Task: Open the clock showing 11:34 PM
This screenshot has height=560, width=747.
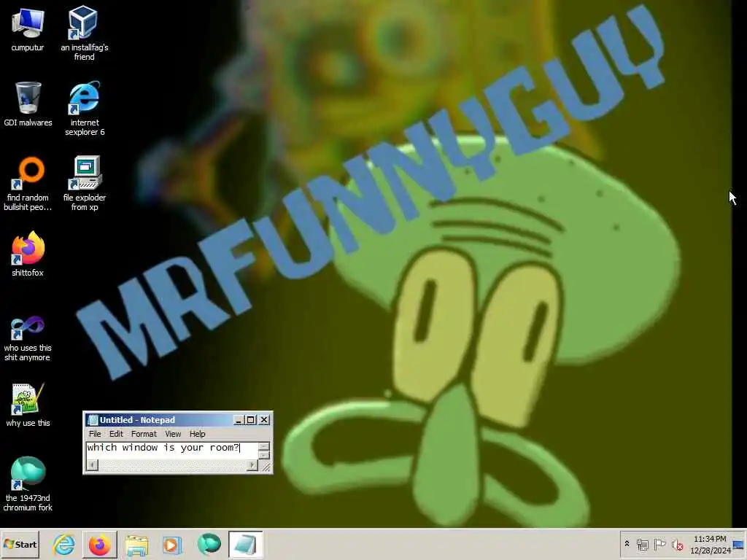Action: pyautogui.click(x=710, y=545)
